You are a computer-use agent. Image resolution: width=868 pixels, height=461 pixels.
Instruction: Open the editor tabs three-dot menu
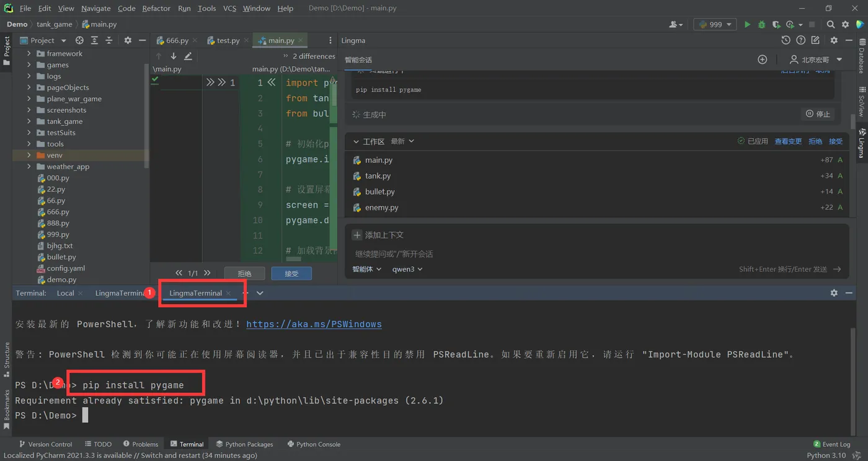pyautogui.click(x=330, y=40)
